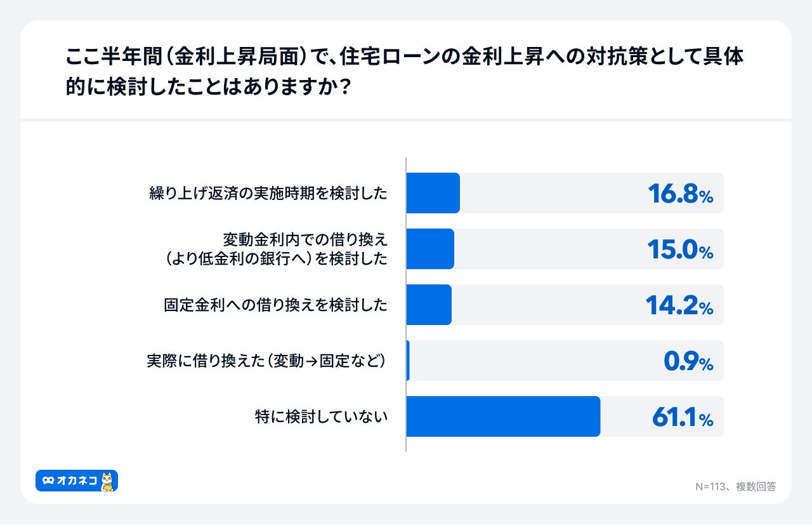Image resolution: width=812 pixels, height=525 pixels.
Task: Click the blue bar for 特に検討していない
Action: click(503, 416)
